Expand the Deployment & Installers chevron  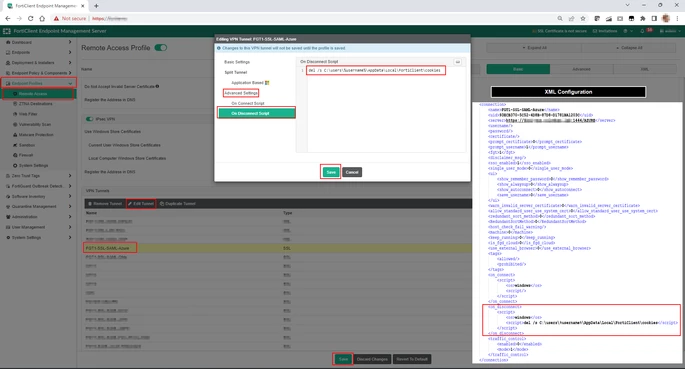pyautogui.click(x=70, y=62)
